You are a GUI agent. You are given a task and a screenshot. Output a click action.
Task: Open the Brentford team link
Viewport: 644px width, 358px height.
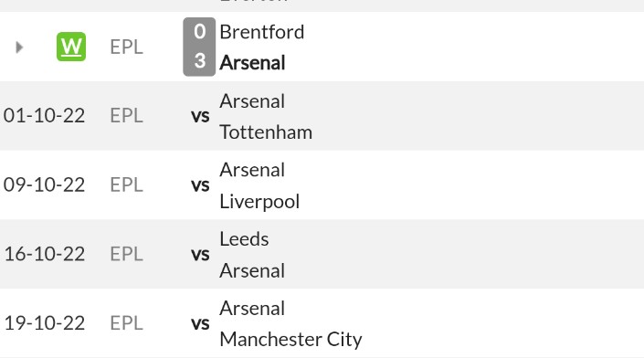pyautogui.click(x=262, y=32)
